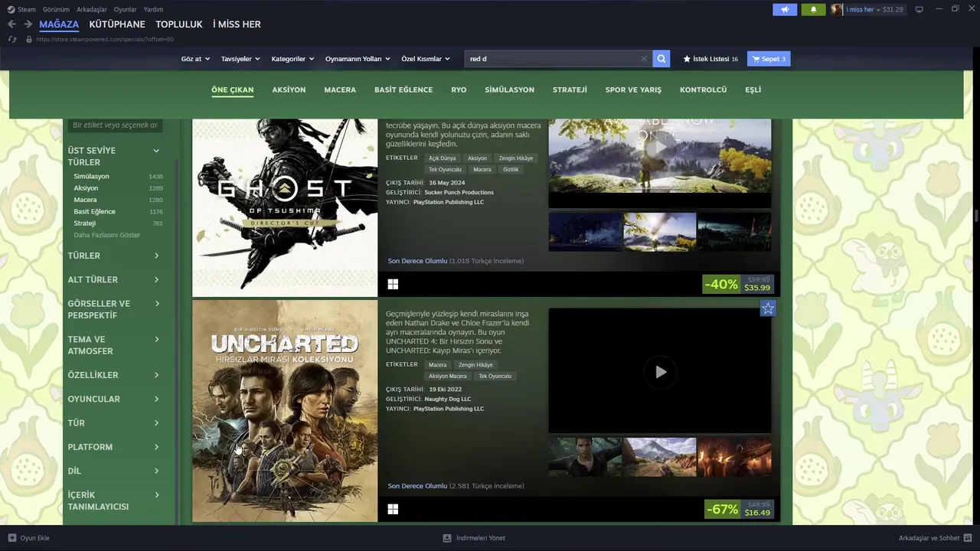The image size is (980, 551).
Task: Click the Steam logo menu icon
Action: [11, 9]
